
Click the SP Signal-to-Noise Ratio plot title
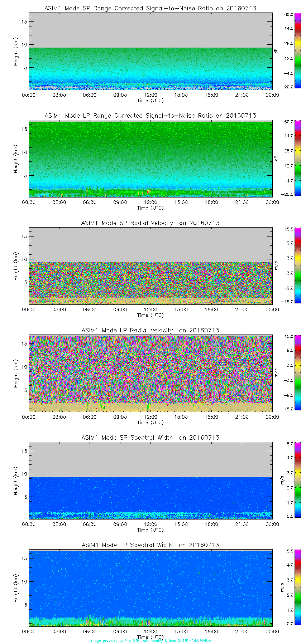150,8
